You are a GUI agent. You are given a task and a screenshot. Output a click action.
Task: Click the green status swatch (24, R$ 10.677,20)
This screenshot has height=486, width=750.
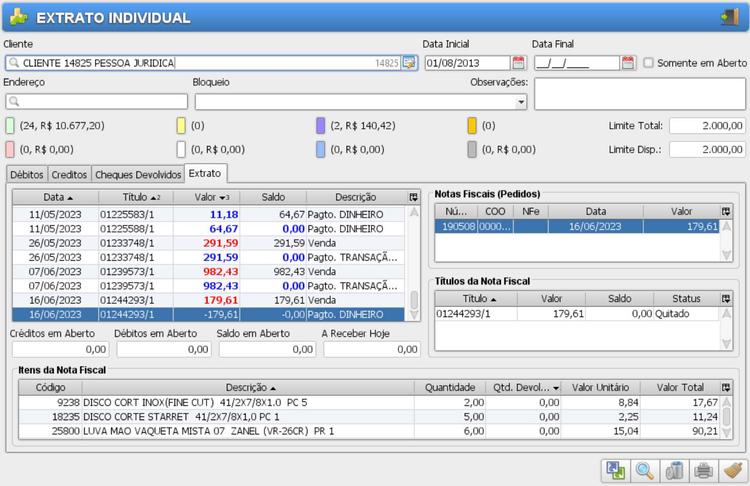click(x=10, y=126)
